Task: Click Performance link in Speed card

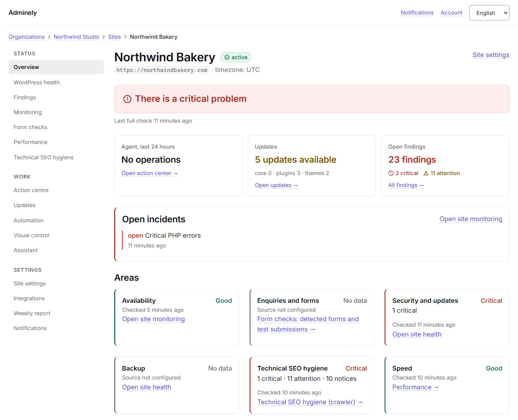Action: click(x=416, y=387)
